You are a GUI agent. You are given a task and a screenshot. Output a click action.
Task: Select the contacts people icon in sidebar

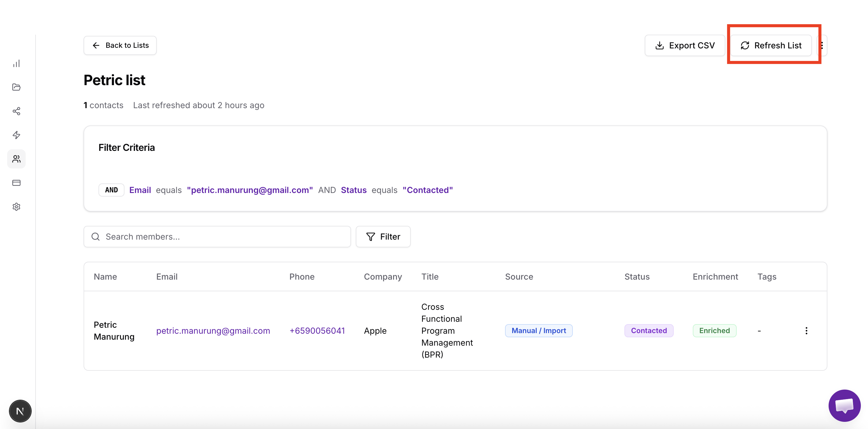pos(16,159)
